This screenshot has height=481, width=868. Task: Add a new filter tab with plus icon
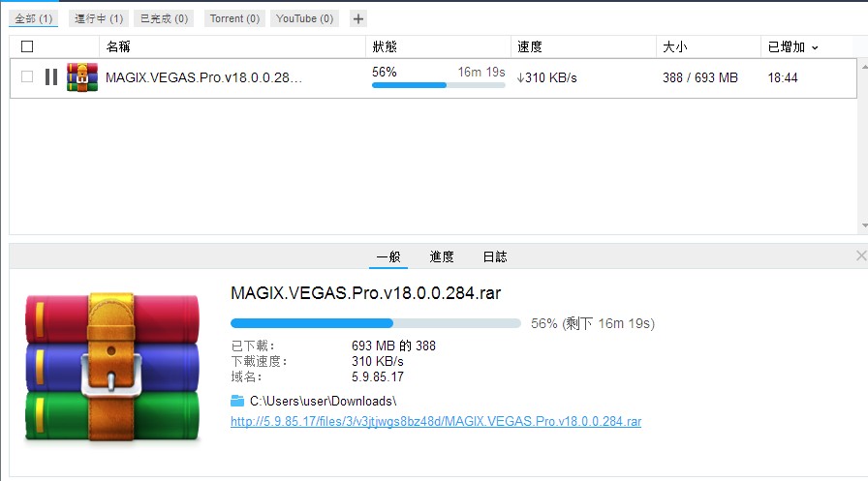pos(358,18)
